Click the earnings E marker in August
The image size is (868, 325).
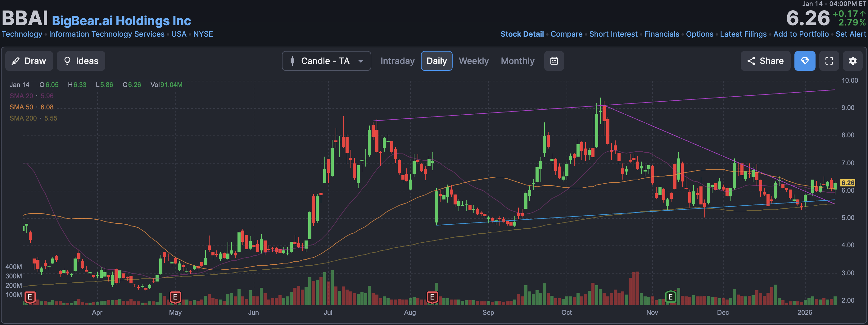pyautogui.click(x=432, y=297)
